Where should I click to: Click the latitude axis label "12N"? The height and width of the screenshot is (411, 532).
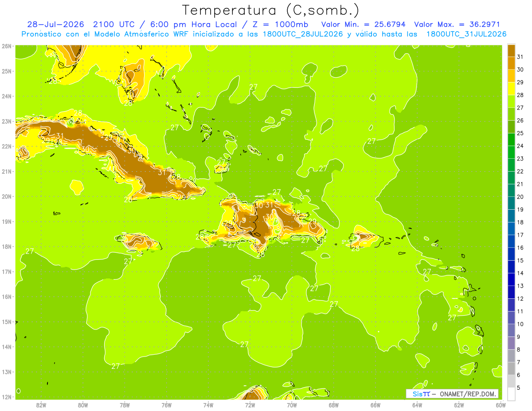(7, 397)
